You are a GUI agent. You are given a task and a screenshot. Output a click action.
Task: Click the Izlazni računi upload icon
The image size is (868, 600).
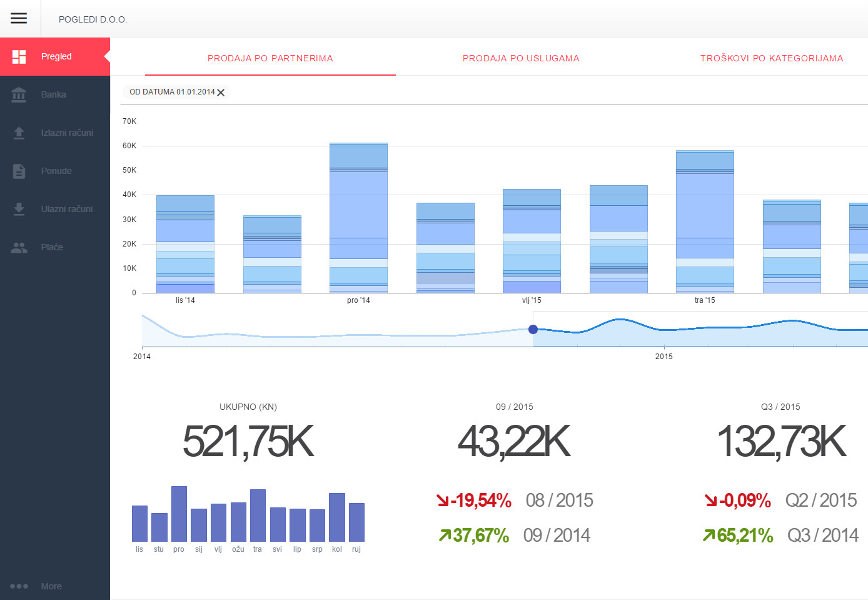19,133
